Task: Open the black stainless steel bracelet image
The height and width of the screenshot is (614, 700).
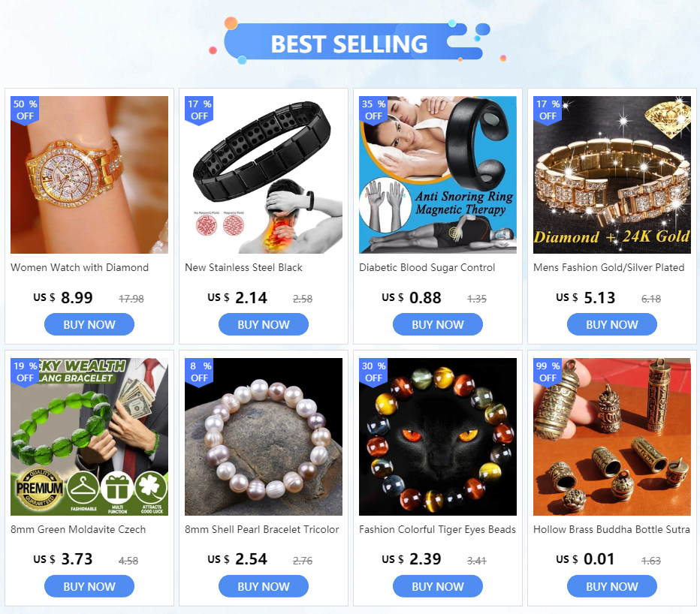Action: 264,175
